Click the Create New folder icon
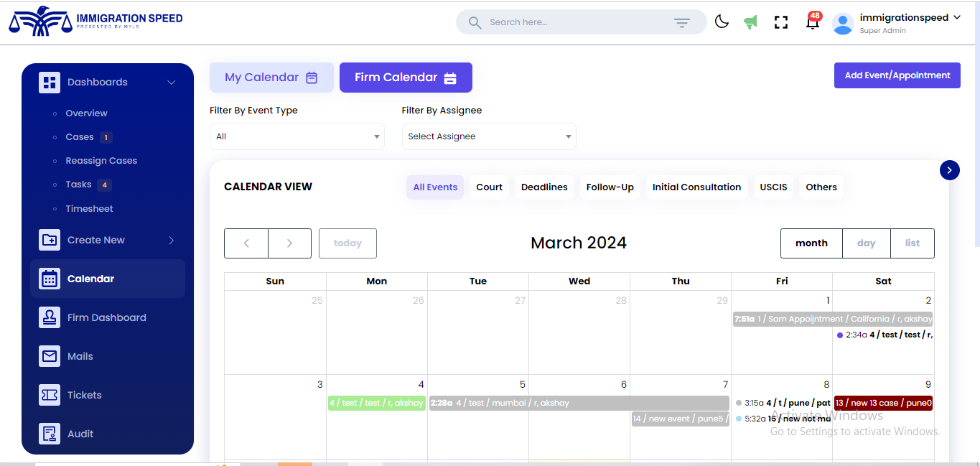Image resolution: width=980 pixels, height=466 pixels. 50,240
